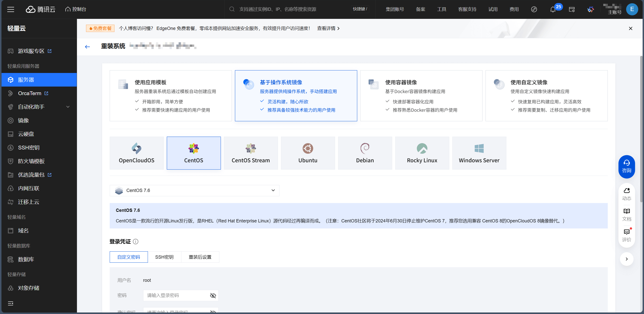Switch to the 重装后设置 tab

pos(200,257)
